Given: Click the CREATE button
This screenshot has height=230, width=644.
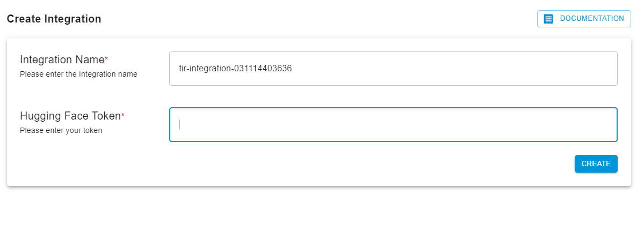Looking at the screenshot, I should click(596, 164).
